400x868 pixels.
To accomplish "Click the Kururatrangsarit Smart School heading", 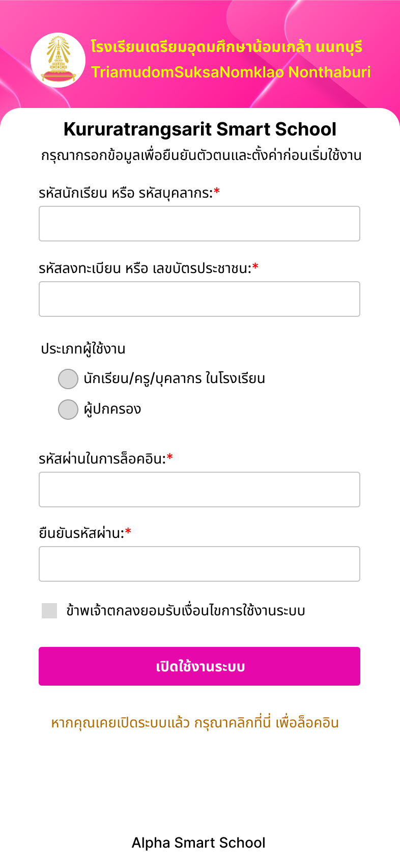I will [x=200, y=129].
